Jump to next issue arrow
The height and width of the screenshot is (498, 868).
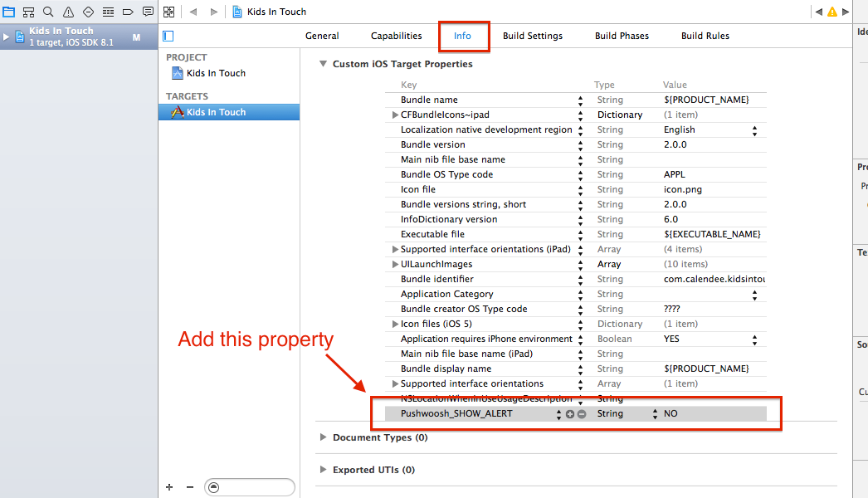point(846,12)
